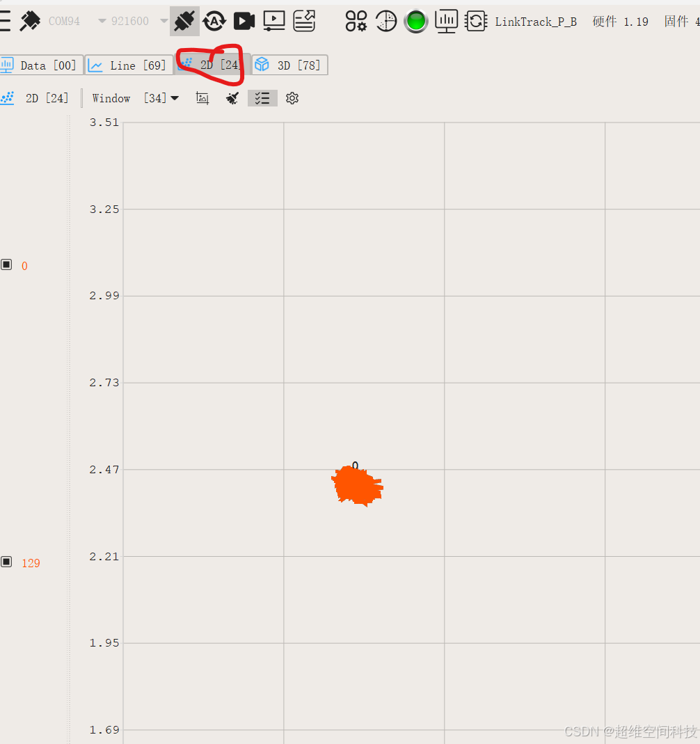700x744 pixels.
Task: Open the widgets settings icon
Action: tap(356, 22)
